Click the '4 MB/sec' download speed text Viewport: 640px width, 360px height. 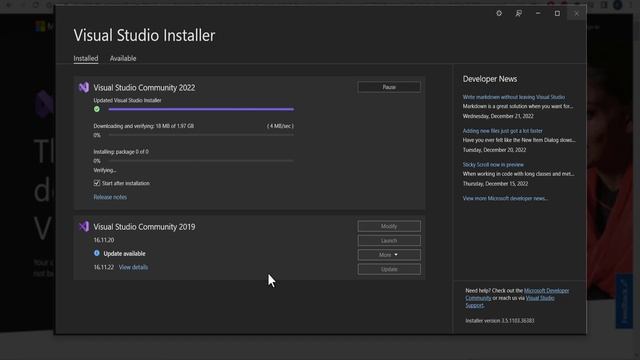pyautogui.click(x=280, y=126)
